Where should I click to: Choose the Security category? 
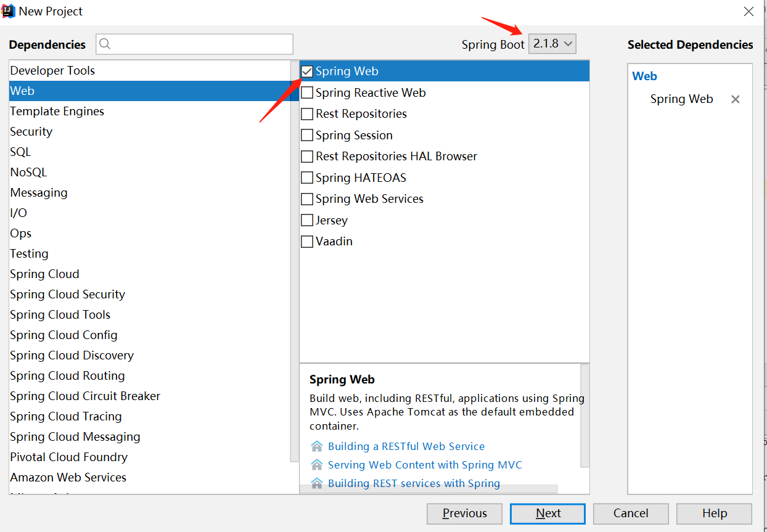[x=150, y=131]
